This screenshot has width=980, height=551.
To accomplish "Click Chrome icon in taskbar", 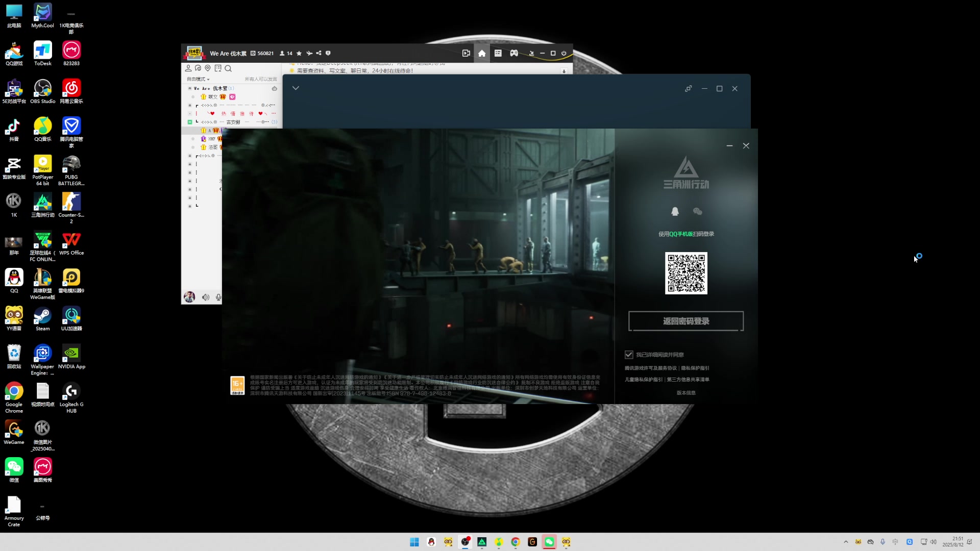I will 516,542.
